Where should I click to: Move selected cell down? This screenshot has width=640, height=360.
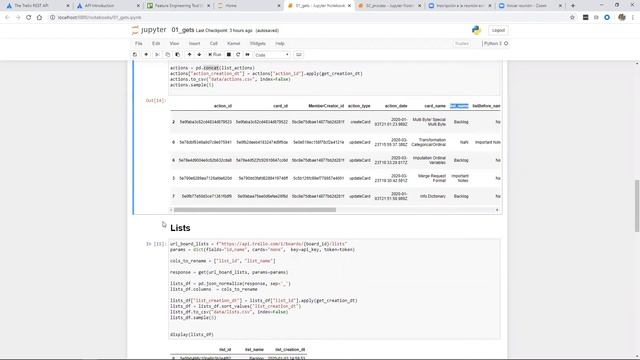[x=199, y=55]
